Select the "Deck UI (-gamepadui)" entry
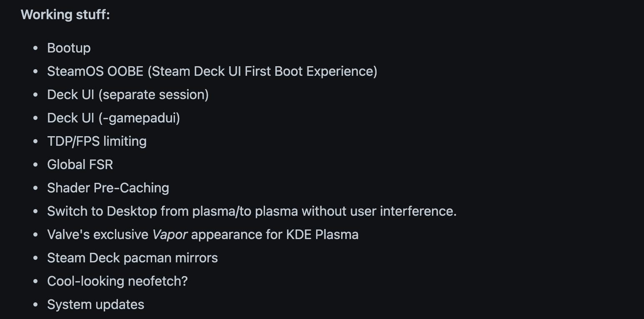The image size is (644, 319). pyautogui.click(x=113, y=118)
